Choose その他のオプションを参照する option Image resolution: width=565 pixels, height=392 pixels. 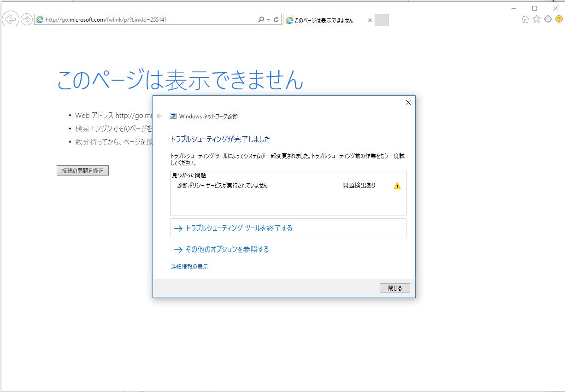point(227,249)
